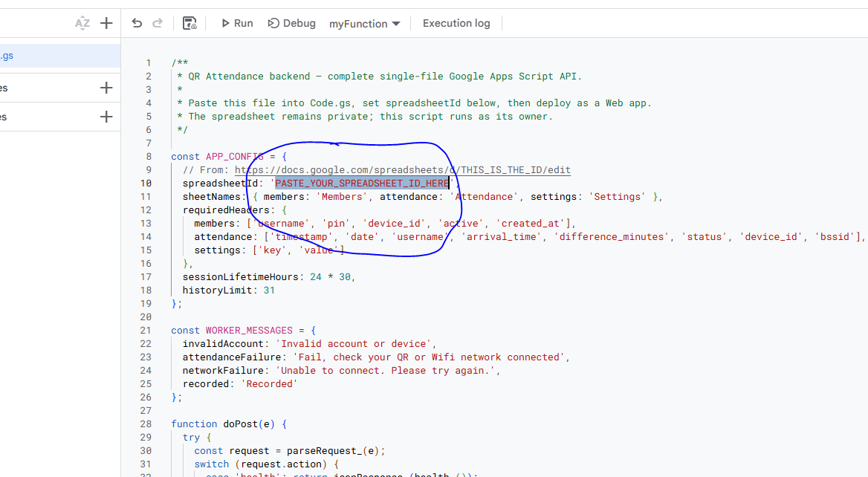
Task: Sort files alphabetically with the AZ icon
Action: click(82, 23)
